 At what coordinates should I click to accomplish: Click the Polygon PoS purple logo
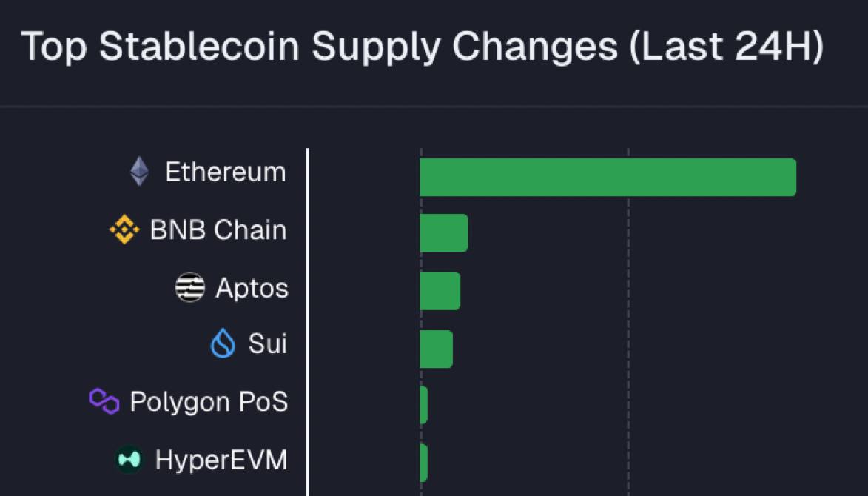tap(104, 401)
